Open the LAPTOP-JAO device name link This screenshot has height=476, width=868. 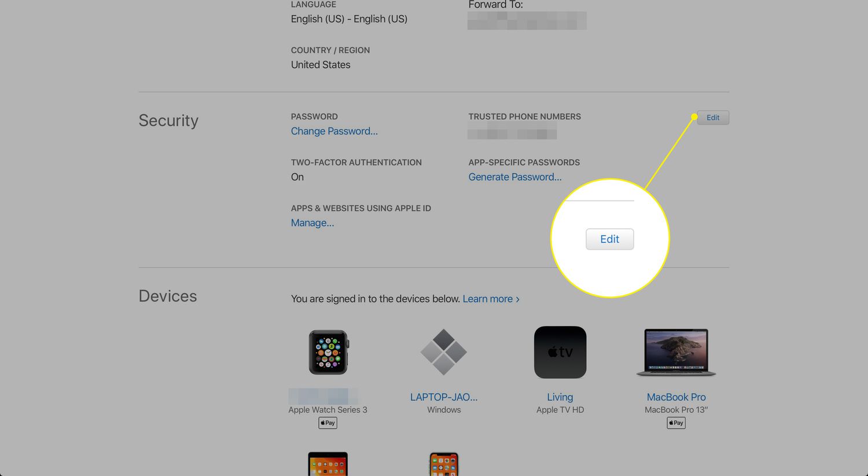pos(444,397)
